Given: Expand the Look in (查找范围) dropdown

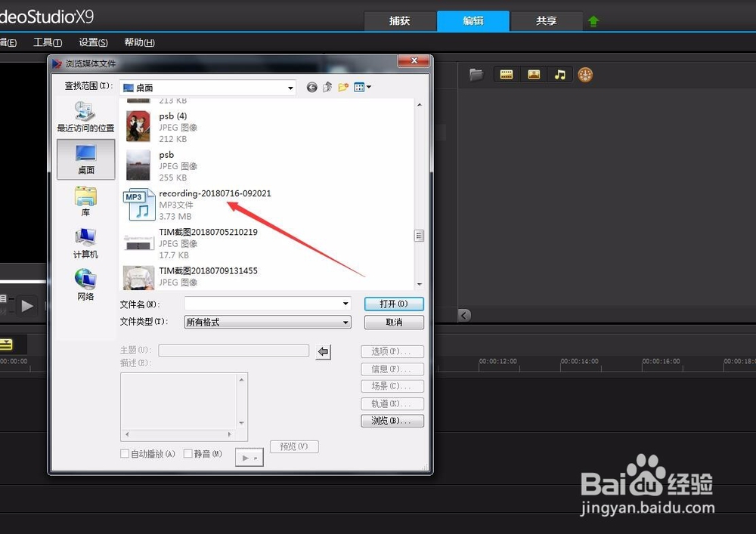Looking at the screenshot, I should click(290, 88).
